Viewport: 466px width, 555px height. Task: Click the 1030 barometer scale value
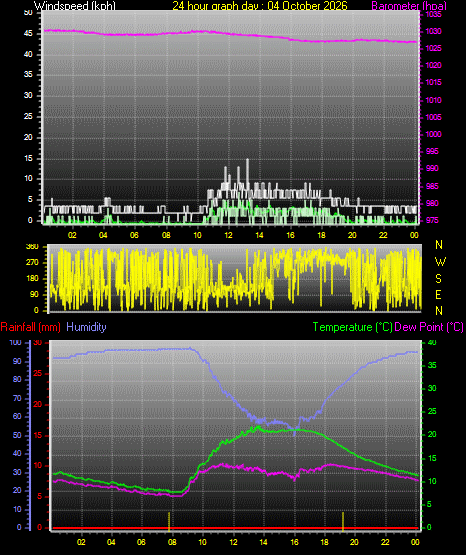tap(433, 31)
